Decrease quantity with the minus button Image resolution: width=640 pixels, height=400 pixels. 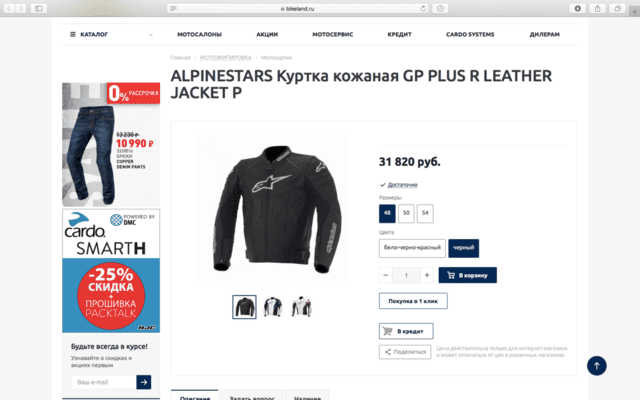coord(386,275)
